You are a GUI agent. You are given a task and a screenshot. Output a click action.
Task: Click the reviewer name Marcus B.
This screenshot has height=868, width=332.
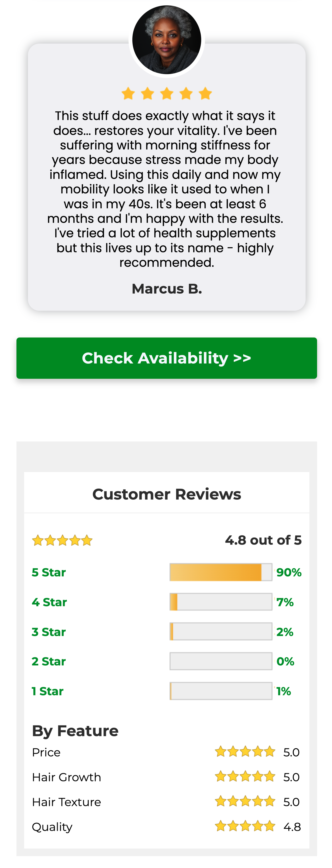pos(166,289)
